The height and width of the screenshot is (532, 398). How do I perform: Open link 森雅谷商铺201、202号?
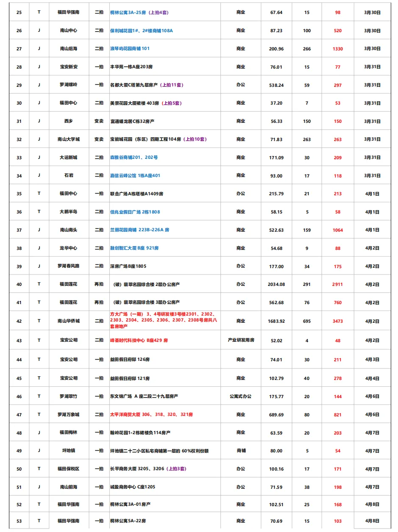[134, 157]
